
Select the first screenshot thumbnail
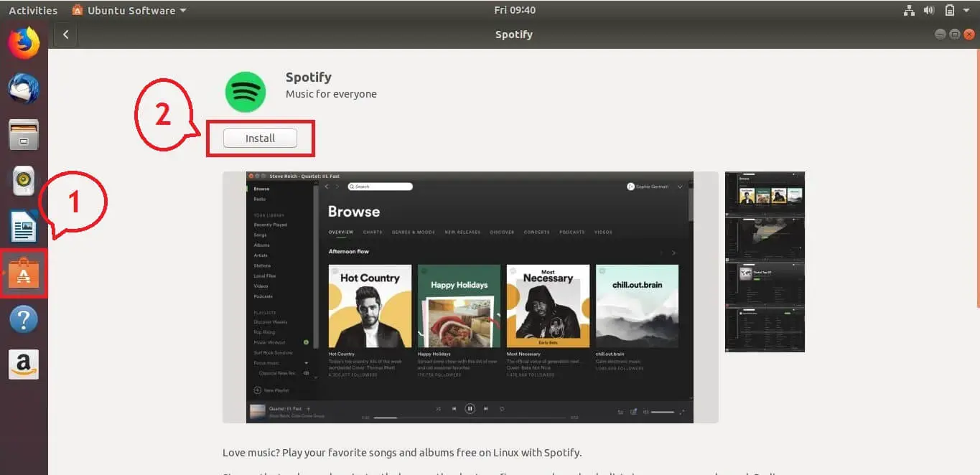coord(765,194)
